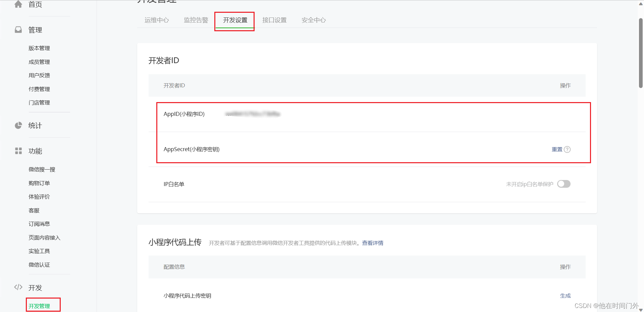Click the 统计 pie chart icon
Viewport: 644px width, 312px height.
pos(18,126)
